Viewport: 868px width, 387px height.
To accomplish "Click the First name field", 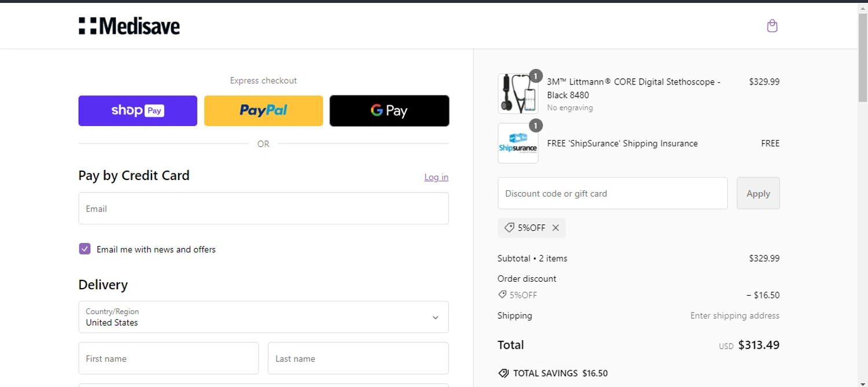I will tap(168, 359).
